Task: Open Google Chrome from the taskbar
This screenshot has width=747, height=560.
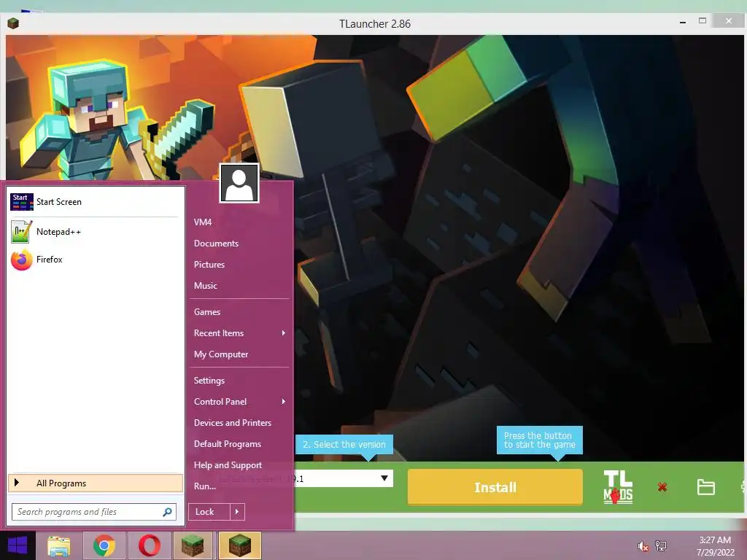Action: pyautogui.click(x=104, y=545)
